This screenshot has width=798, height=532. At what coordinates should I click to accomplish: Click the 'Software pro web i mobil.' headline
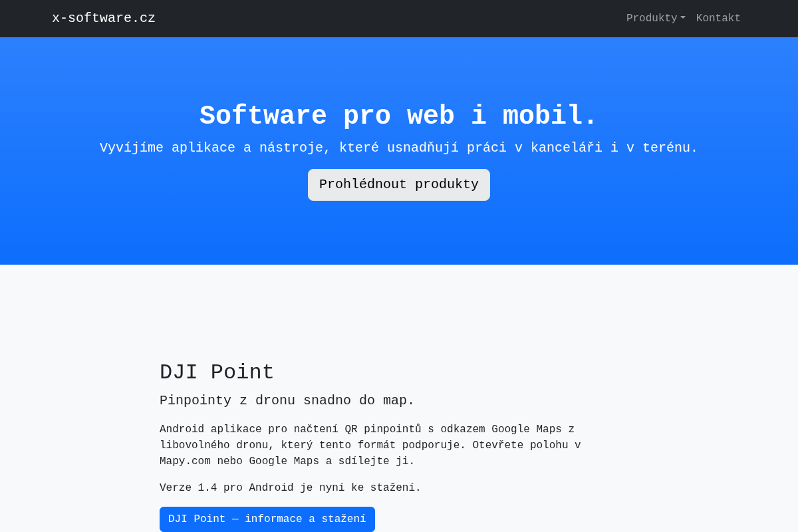pyautogui.click(x=399, y=116)
